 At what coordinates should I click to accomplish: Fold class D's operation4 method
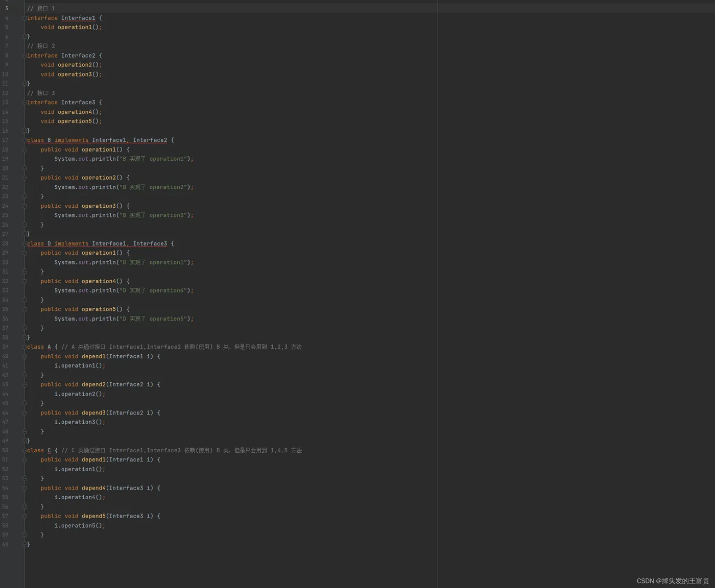[25, 281]
